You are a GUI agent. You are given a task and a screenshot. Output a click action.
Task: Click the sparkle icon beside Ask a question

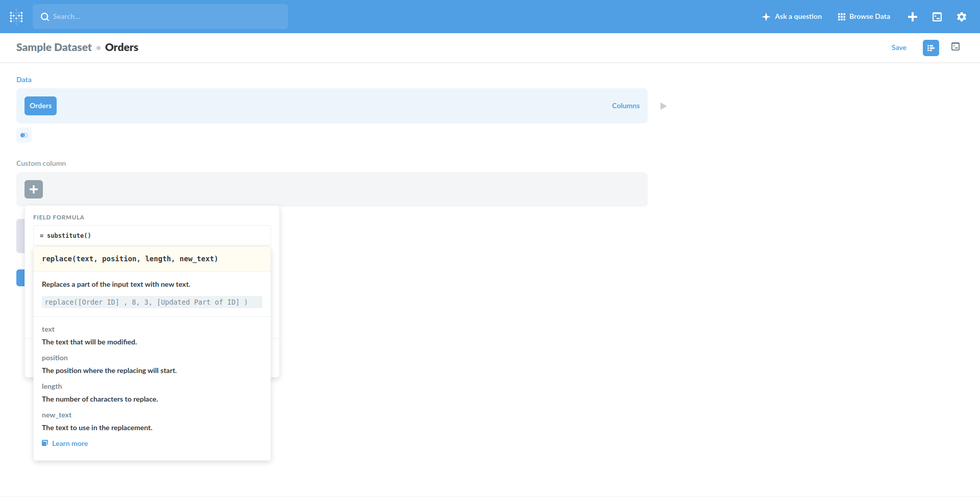click(x=766, y=16)
